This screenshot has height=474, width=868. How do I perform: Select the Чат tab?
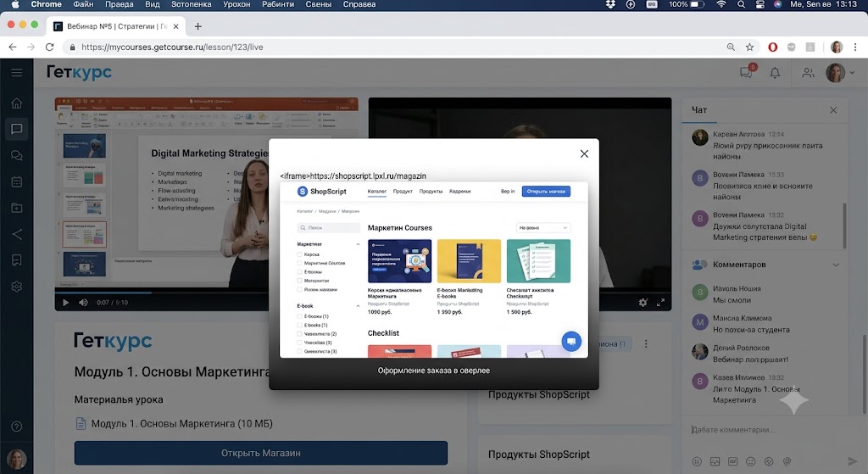[699, 110]
